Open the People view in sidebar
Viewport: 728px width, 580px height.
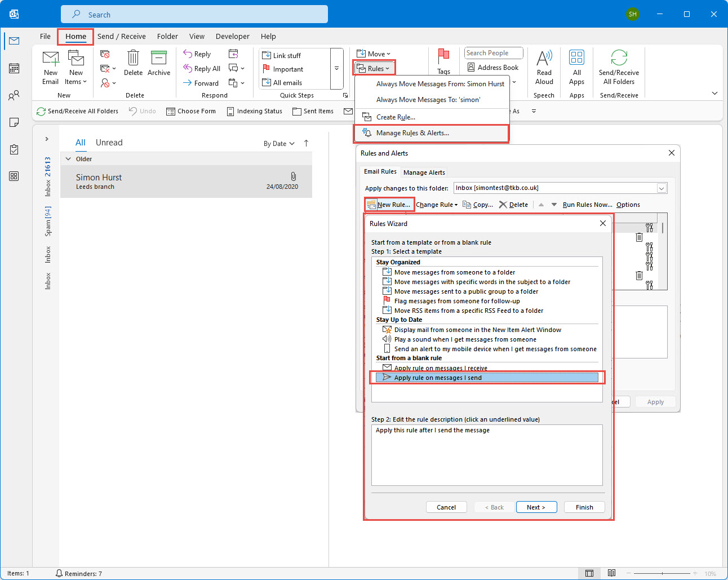click(14, 95)
